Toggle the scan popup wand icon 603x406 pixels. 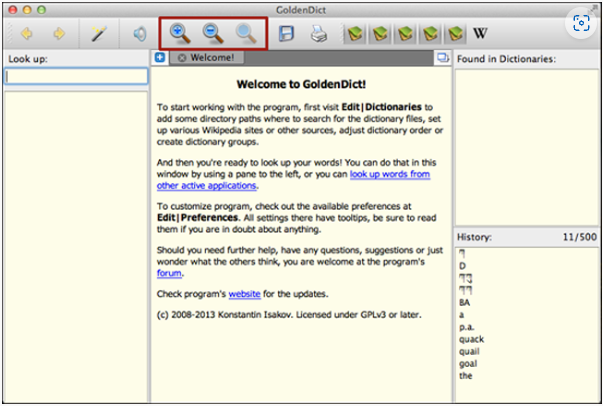100,33
